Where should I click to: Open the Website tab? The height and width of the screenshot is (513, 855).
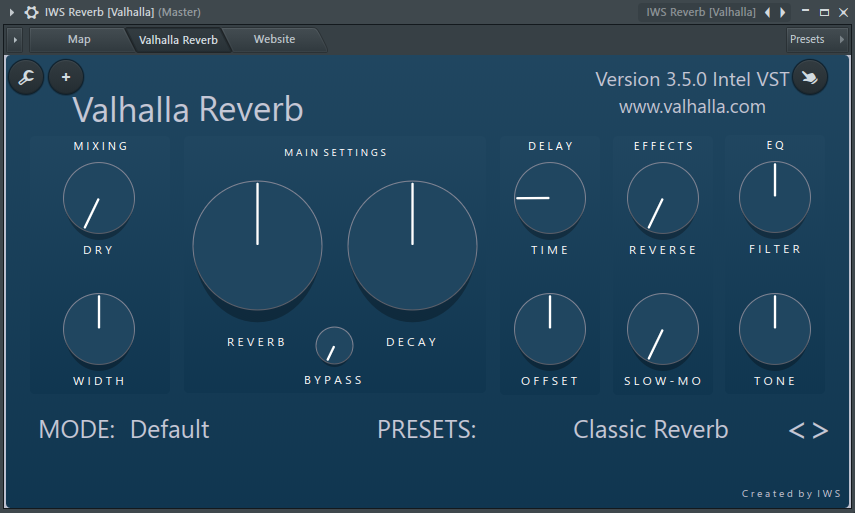[274, 39]
